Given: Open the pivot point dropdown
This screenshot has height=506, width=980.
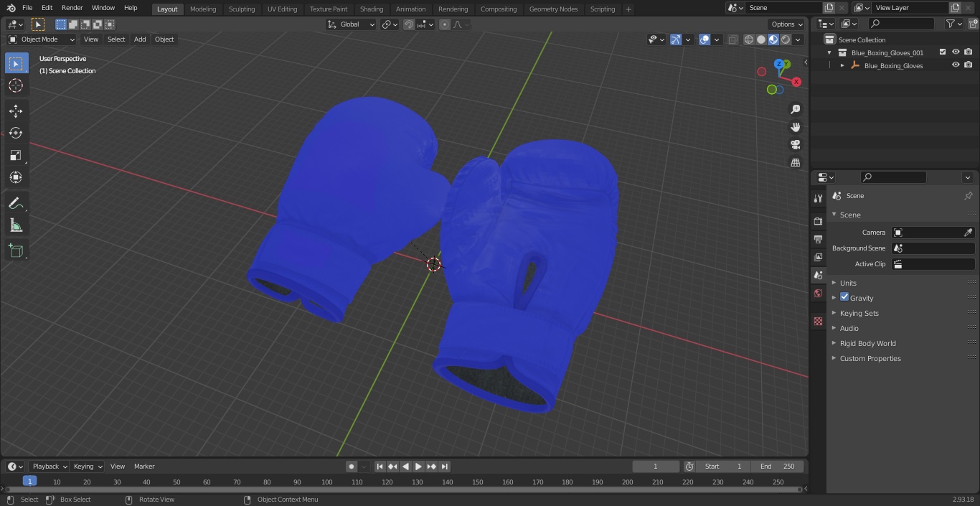Looking at the screenshot, I should tap(390, 24).
